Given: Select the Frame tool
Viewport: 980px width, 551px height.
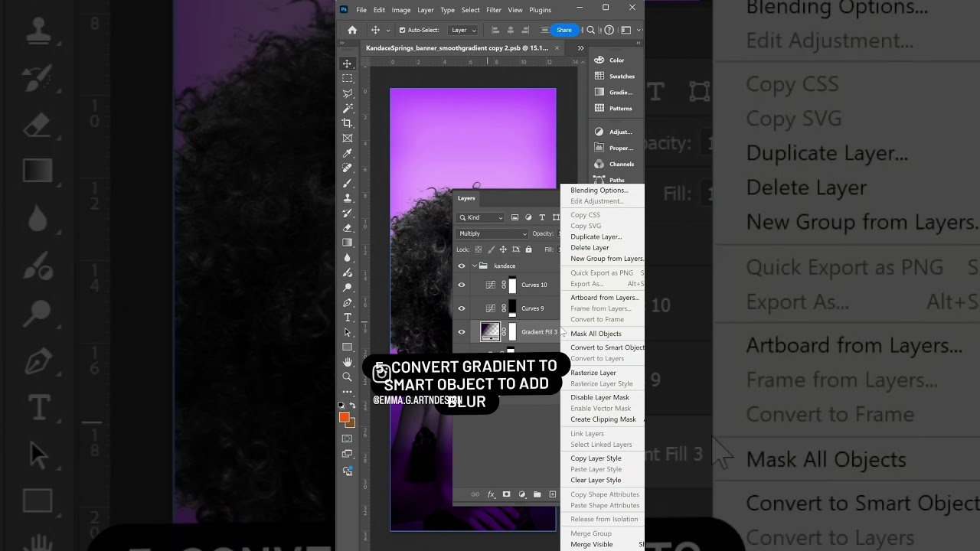Looking at the screenshot, I should click(348, 139).
